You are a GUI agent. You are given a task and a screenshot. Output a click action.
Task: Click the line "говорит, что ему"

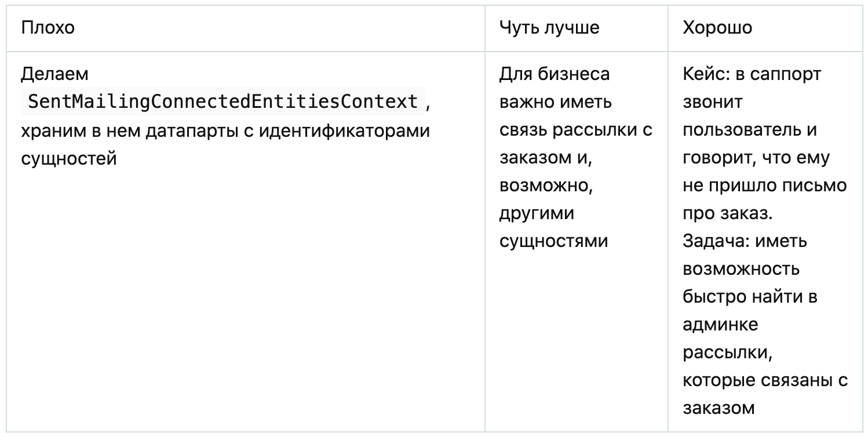click(756, 158)
